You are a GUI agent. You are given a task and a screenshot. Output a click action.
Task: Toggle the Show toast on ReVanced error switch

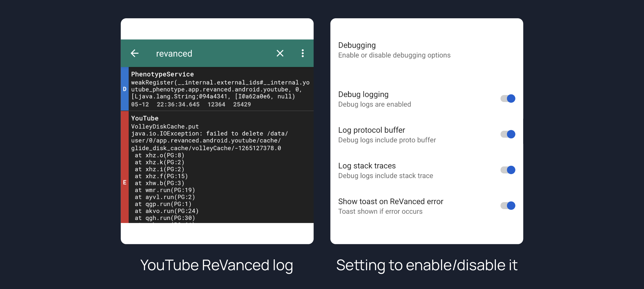point(508,206)
